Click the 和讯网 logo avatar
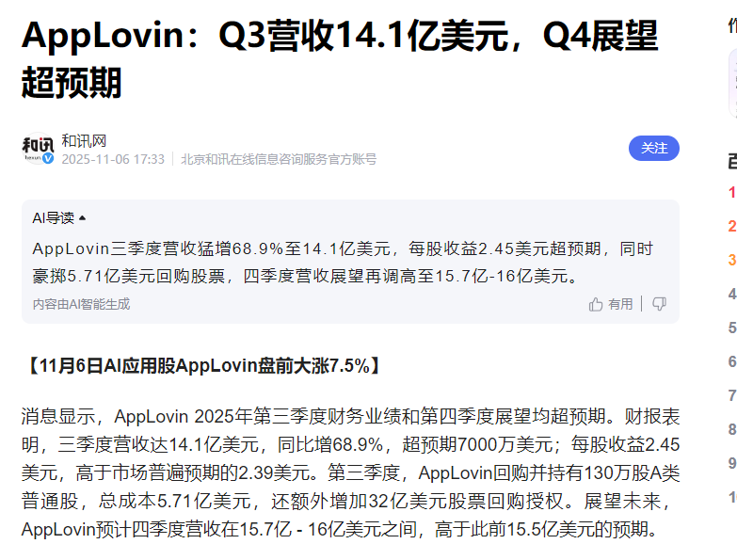737x560 pixels. pos(38,148)
